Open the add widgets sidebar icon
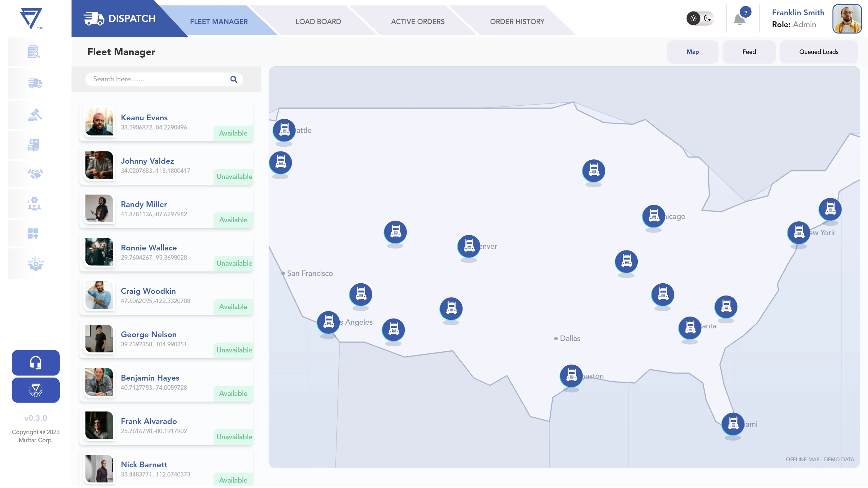This screenshot has width=868, height=488. tap(33, 233)
